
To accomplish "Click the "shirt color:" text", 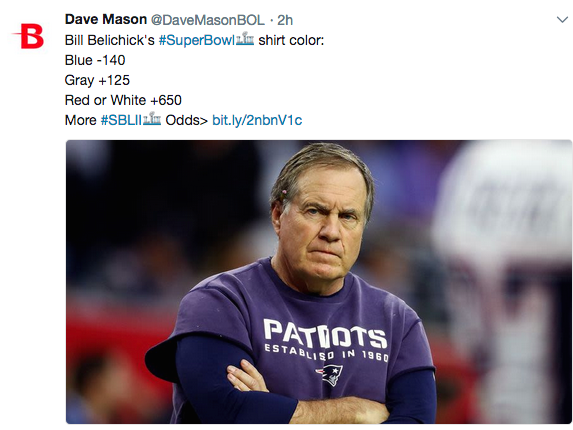I will click(291, 40).
